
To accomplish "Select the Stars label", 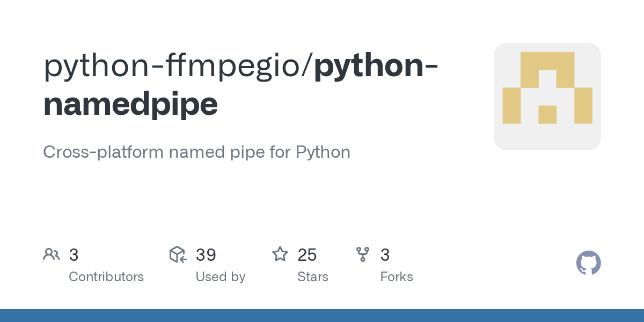I will [313, 277].
